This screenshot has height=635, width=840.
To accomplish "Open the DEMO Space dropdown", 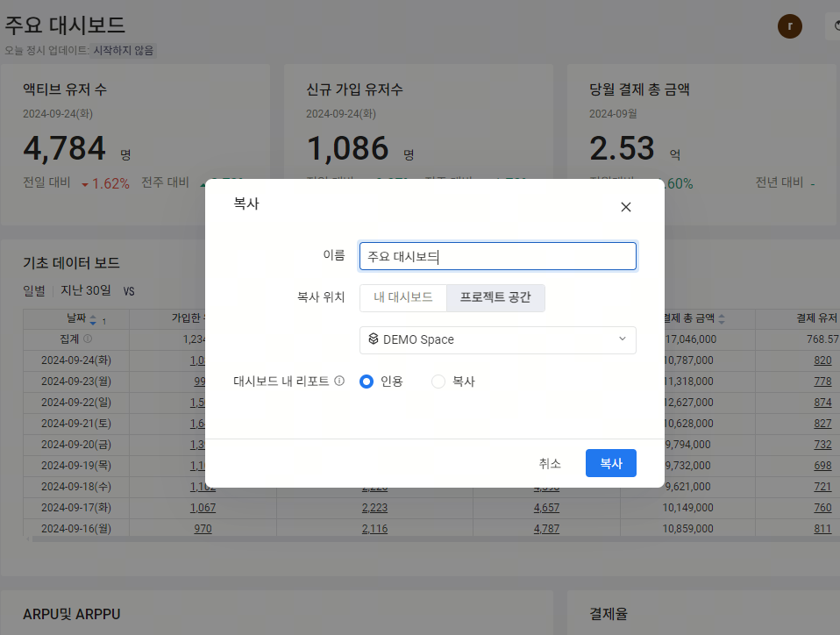I will [x=498, y=339].
